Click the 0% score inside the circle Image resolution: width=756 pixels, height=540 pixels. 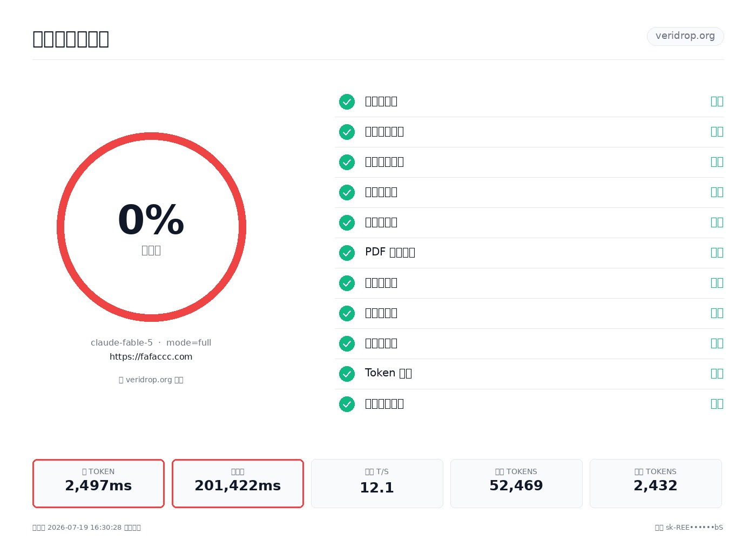(151, 220)
